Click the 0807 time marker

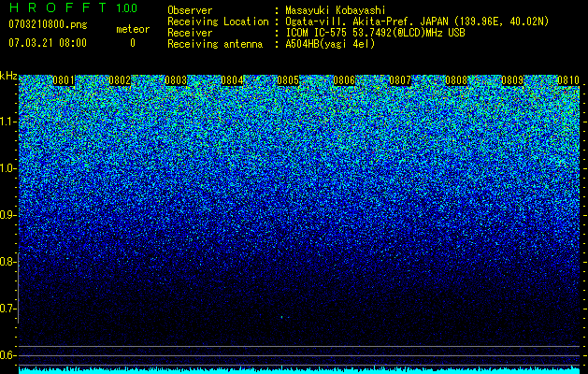coord(400,80)
